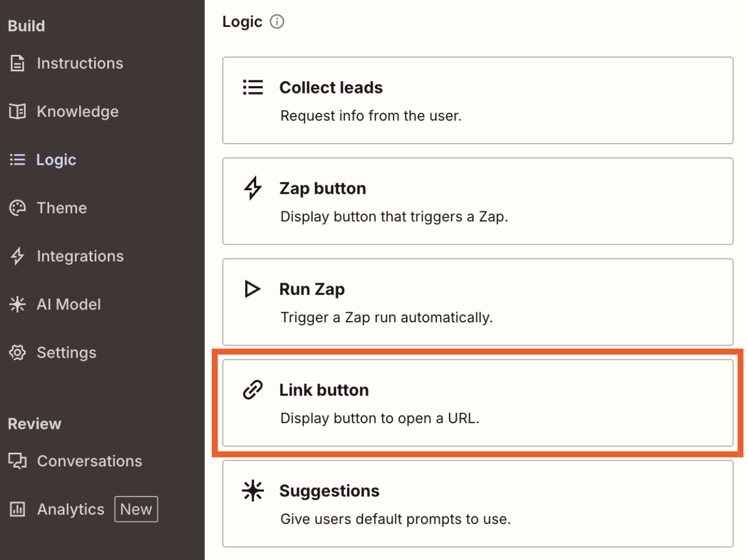The image size is (748, 560).
Task: Select Logic in the Build menu section
Action: [56, 160]
